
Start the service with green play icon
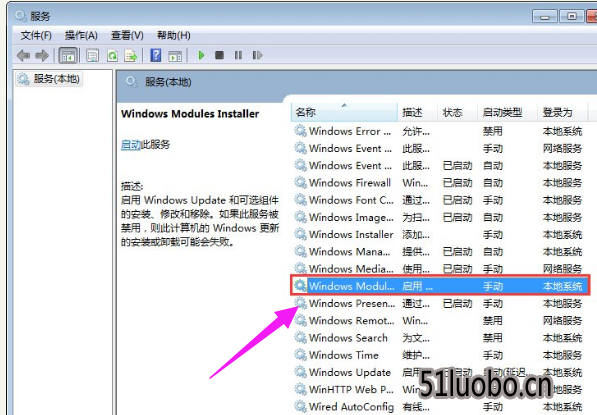point(201,56)
